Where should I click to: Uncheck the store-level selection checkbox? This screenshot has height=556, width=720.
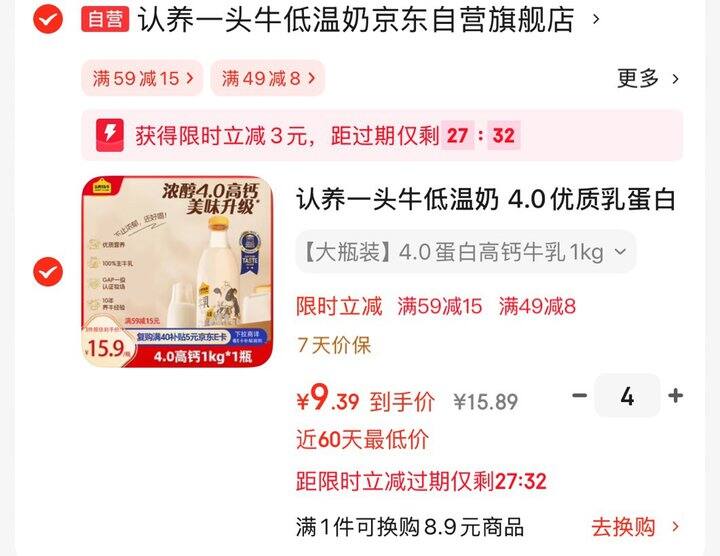pos(48,19)
